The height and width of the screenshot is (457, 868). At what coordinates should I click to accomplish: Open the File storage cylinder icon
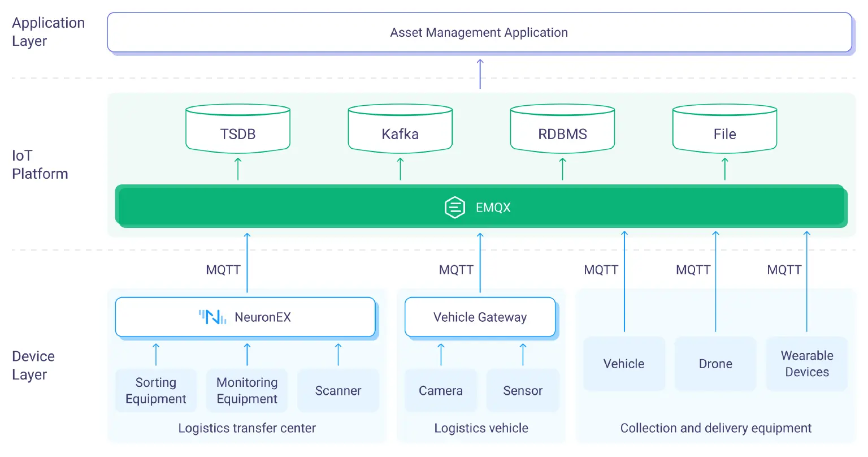(724, 128)
